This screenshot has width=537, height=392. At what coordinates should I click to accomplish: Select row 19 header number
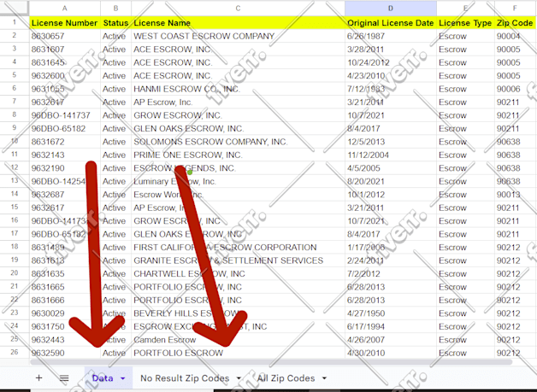coord(15,260)
